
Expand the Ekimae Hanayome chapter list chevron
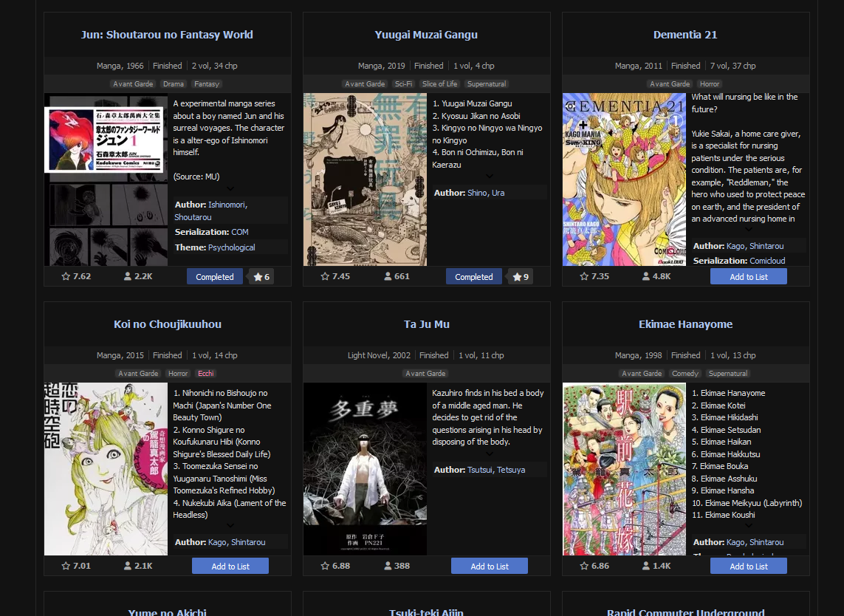tap(748, 526)
